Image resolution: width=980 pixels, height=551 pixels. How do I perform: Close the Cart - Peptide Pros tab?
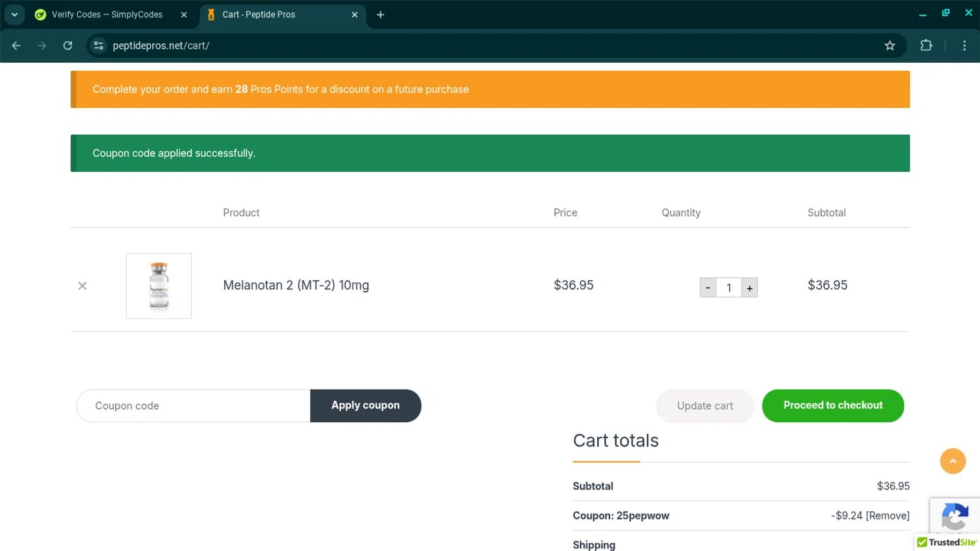355,14
